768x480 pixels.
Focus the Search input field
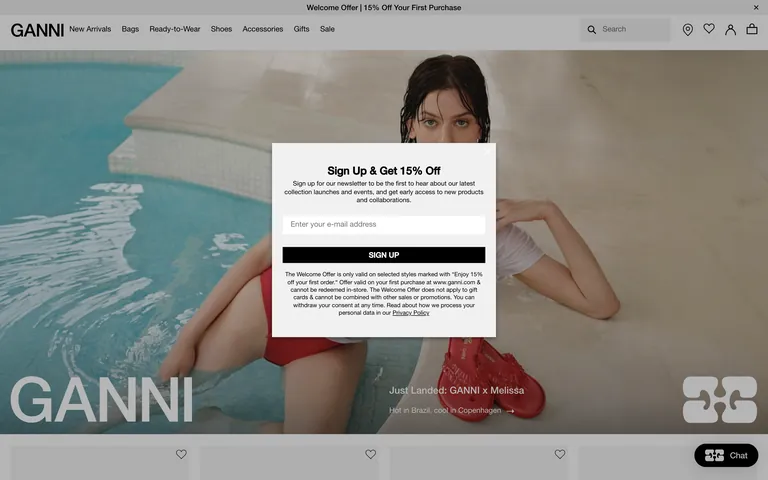pos(625,29)
